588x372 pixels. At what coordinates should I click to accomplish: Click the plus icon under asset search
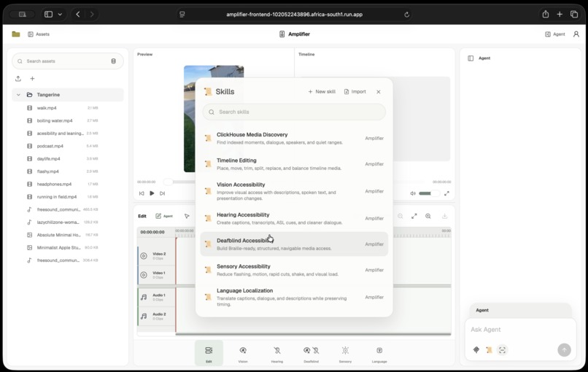coord(32,78)
